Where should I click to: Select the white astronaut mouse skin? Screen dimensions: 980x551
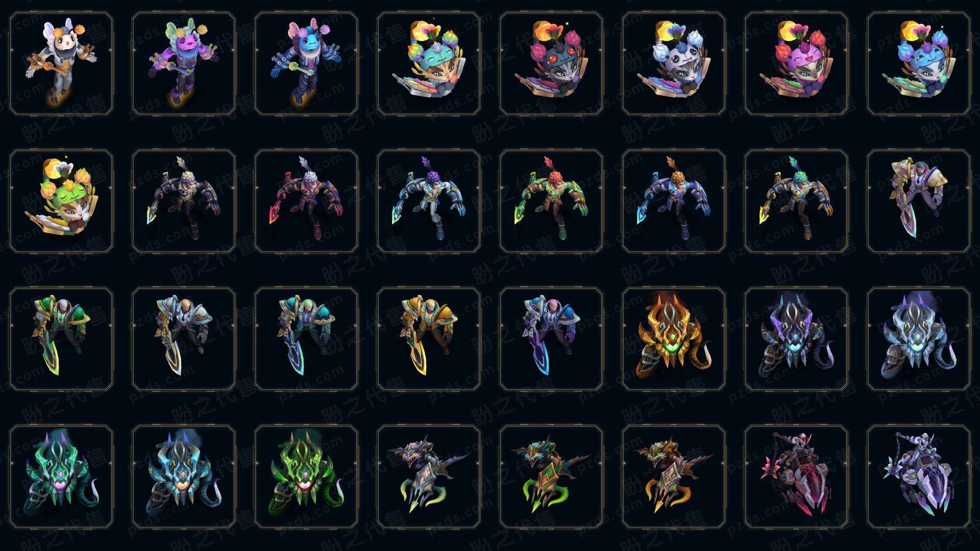[61, 64]
